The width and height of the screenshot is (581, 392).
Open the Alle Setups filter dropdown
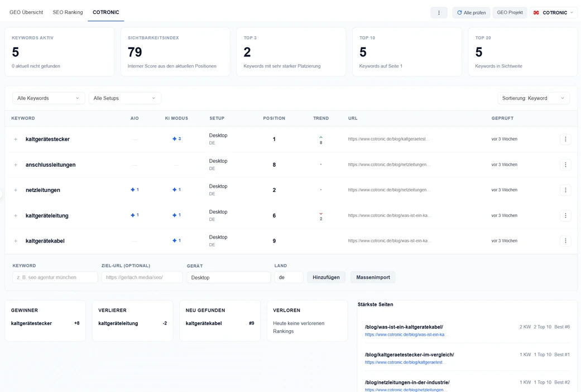124,98
